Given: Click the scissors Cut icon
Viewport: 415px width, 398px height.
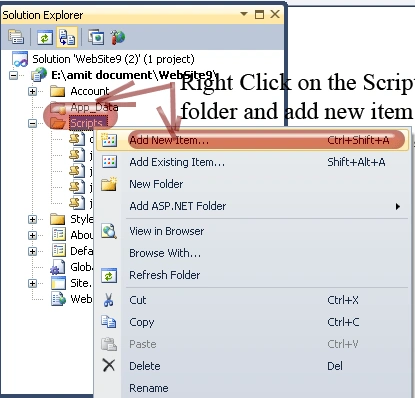Looking at the screenshot, I should pos(109,300).
